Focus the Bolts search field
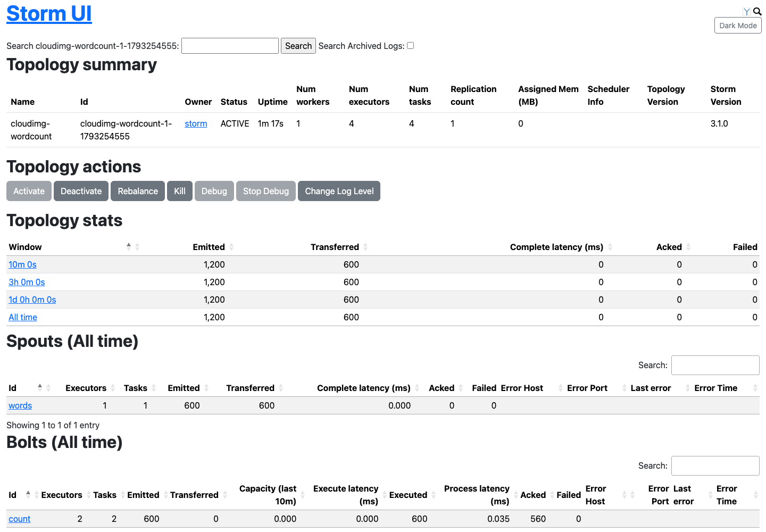Image resolution: width=766 pixels, height=532 pixels. (715, 465)
